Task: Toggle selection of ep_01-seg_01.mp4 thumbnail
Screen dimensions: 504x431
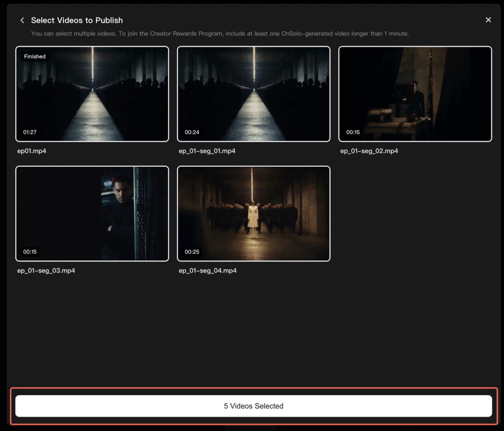Action: point(253,94)
